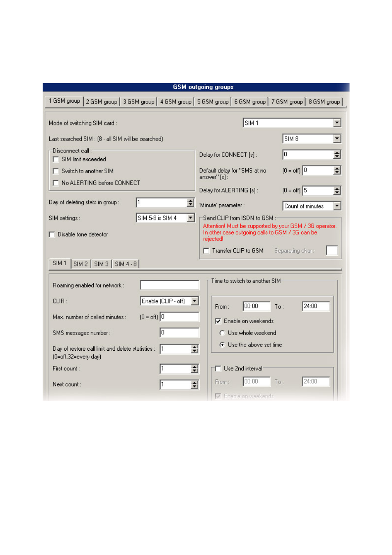The width and height of the screenshot is (392, 555).
Task: Click the SMS at no answer delay stepper
Action: 337,170
